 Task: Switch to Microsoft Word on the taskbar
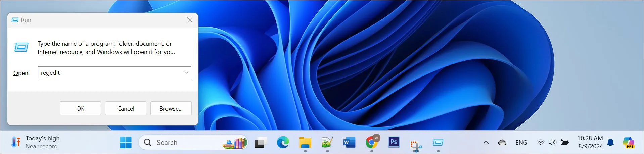click(x=349, y=143)
